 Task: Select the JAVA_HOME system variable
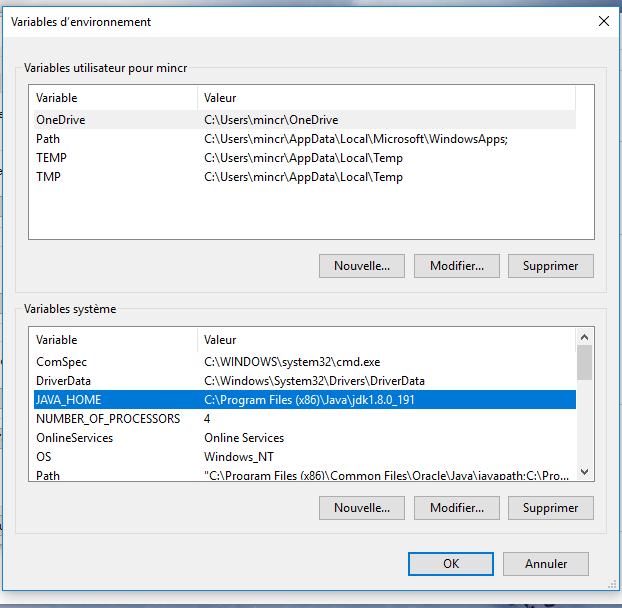(68, 400)
